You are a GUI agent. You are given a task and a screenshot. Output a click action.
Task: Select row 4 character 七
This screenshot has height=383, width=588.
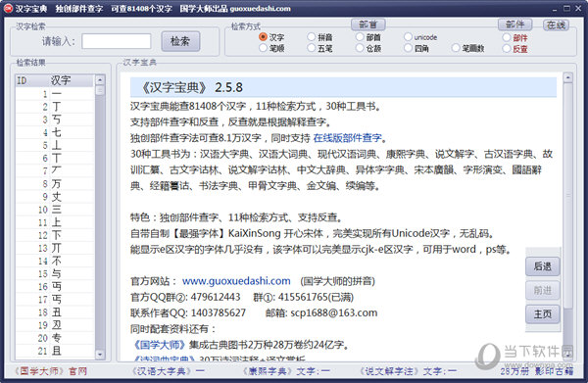click(55, 132)
